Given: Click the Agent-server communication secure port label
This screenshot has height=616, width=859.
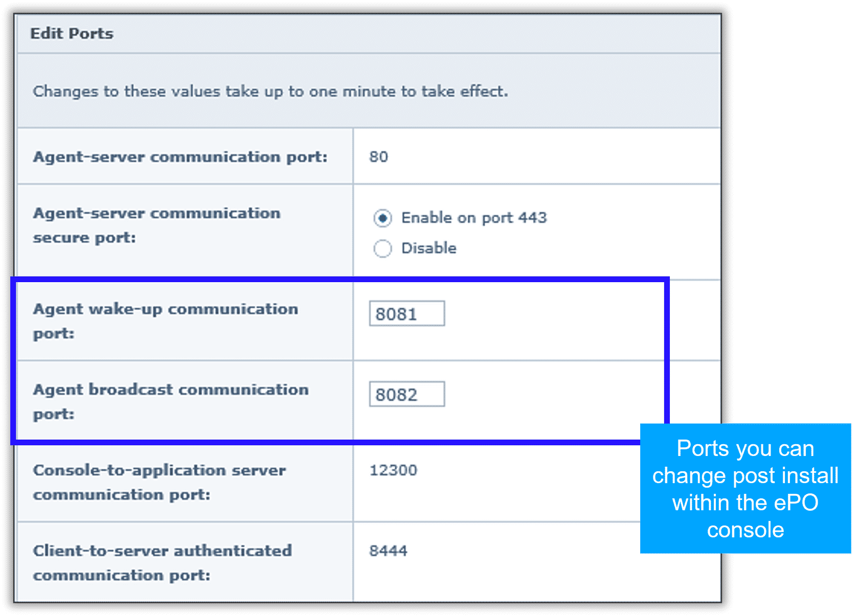Looking at the screenshot, I should [x=156, y=225].
